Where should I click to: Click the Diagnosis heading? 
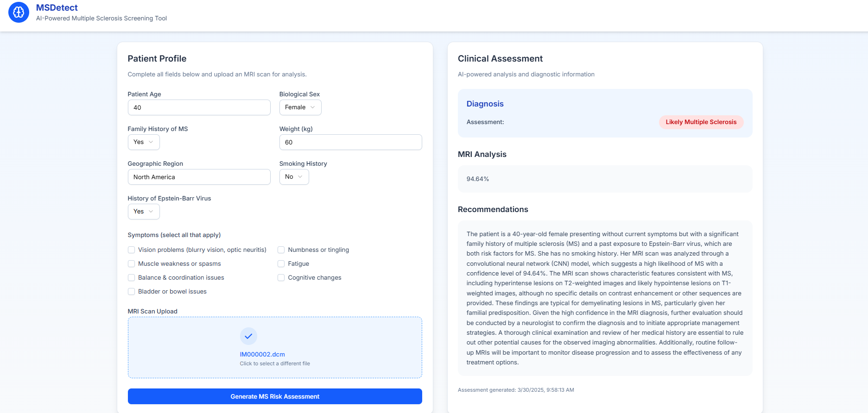[485, 104]
